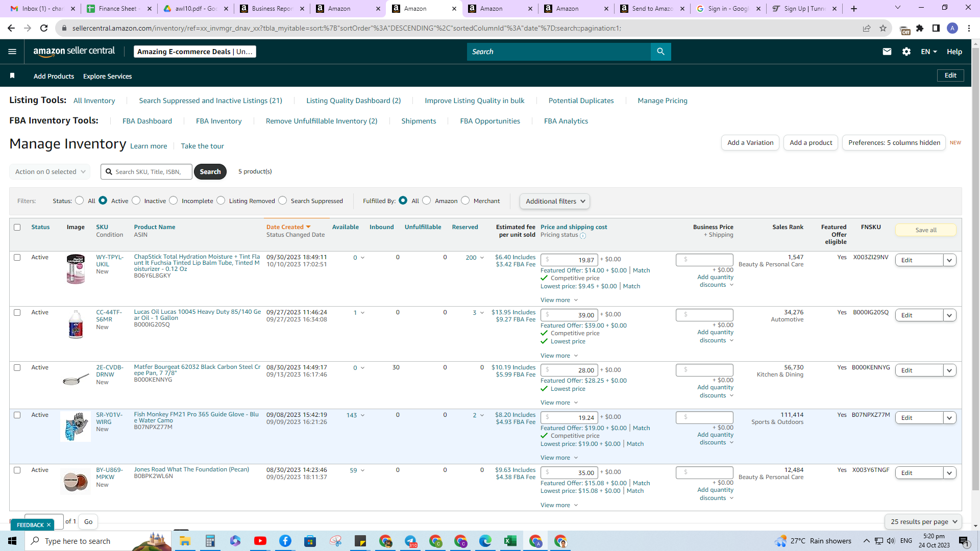Open the Matfer Bourgeat pan thumbnail
980x551 pixels.
click(x=76, y=380)
